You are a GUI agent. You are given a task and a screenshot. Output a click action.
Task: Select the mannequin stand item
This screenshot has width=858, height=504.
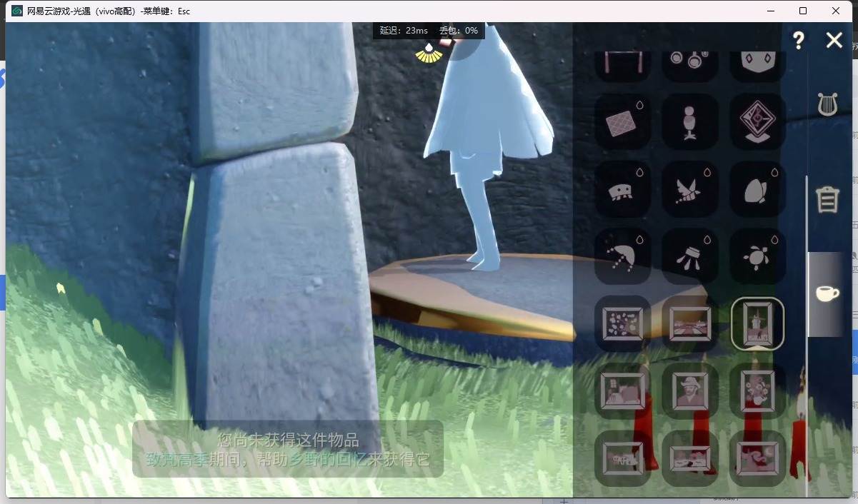[690, 122]
